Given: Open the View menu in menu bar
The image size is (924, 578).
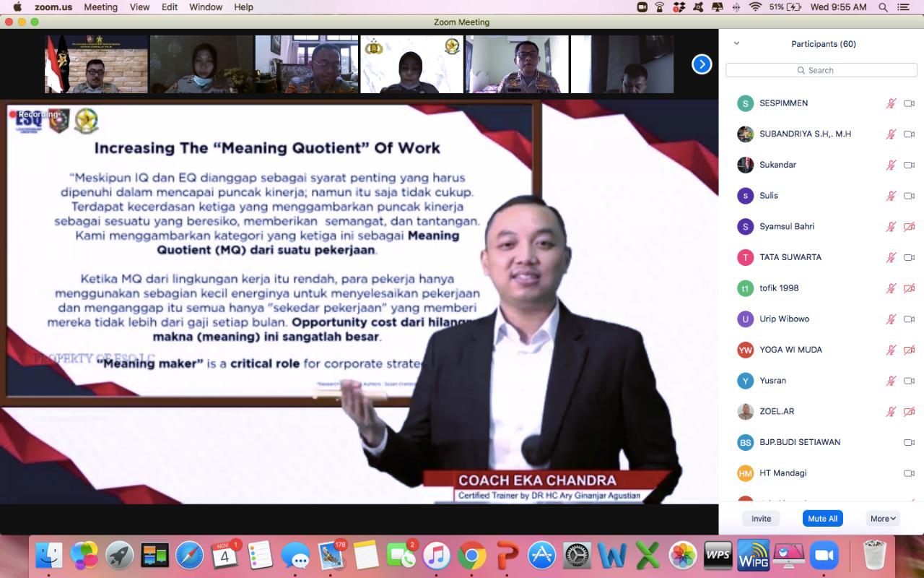Looking at the screenshot, I should coord(139,7).
